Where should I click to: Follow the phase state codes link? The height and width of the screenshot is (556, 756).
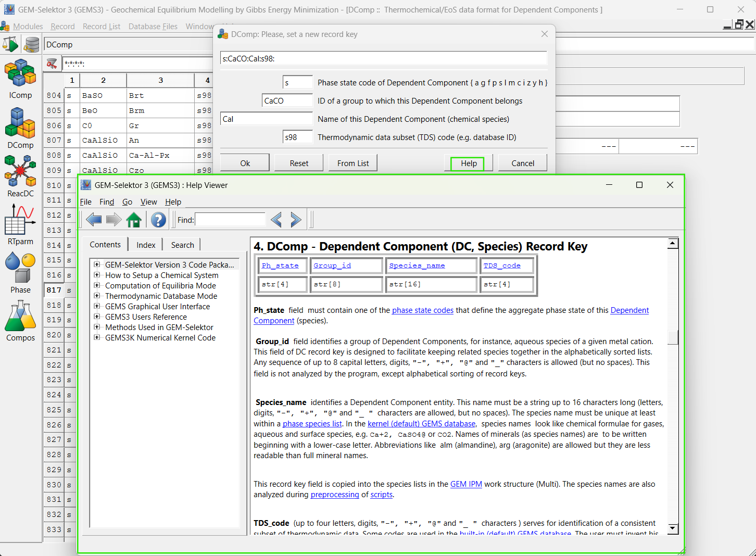[x=423, y=310]
